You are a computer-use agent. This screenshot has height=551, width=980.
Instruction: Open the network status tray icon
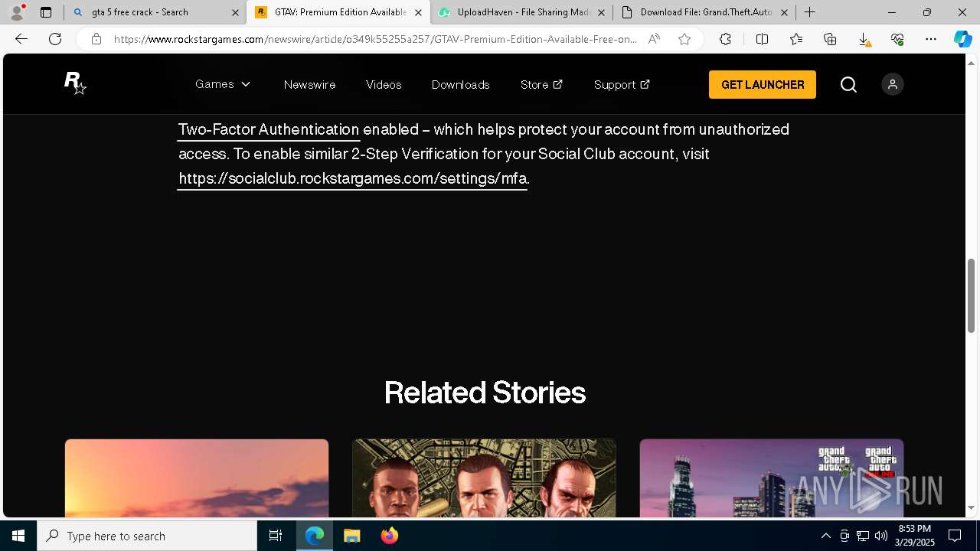[x=862, y=536]
